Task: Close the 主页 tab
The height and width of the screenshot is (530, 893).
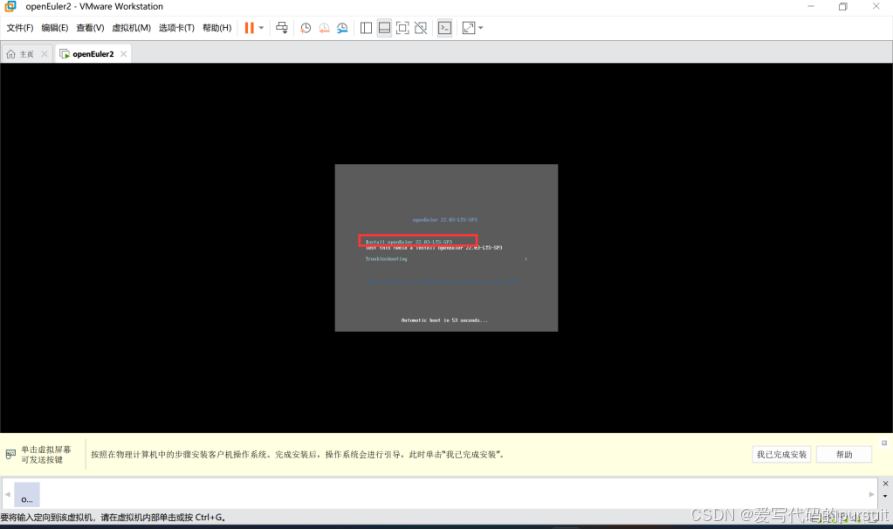Action: pyautogui.click(x=44, y=54)
